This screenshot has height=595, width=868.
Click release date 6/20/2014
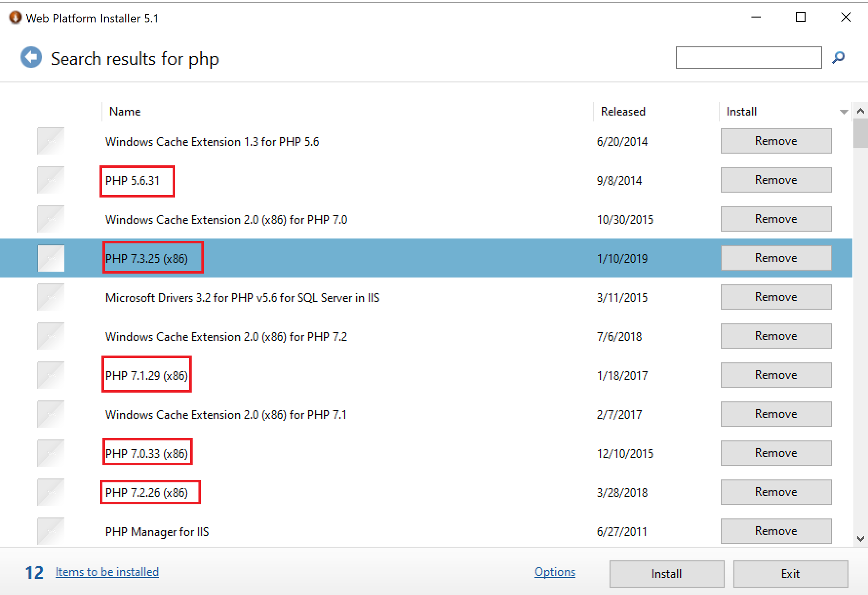pyautogui.click(x=622, y=141)
